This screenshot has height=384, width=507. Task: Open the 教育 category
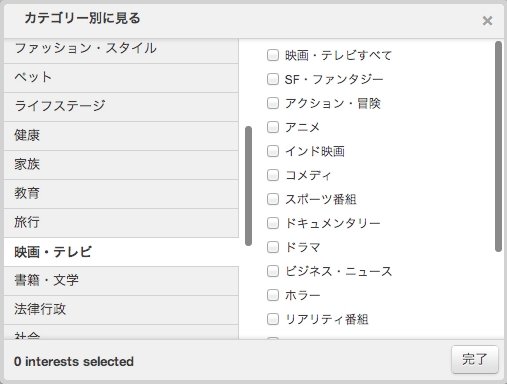pyautogui.click(x=121, y=194)
